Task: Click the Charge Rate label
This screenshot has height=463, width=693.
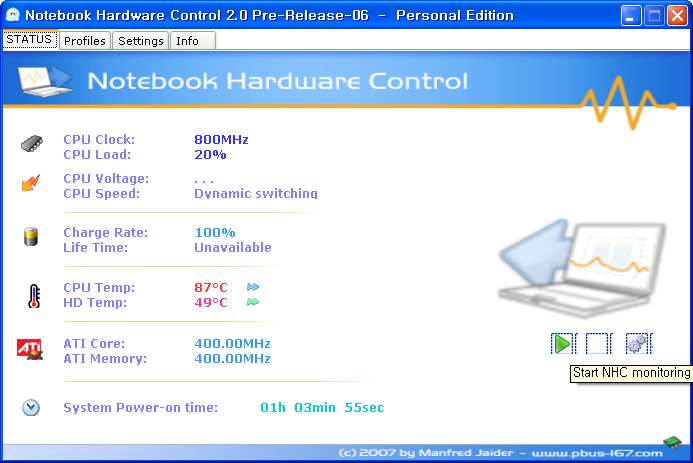Action: 106,232
